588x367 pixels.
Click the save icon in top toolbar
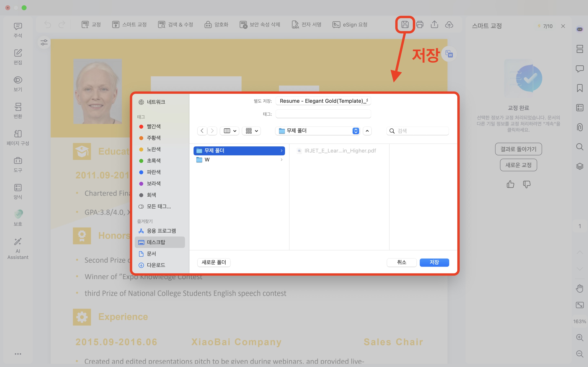click(x=405, y=24)
